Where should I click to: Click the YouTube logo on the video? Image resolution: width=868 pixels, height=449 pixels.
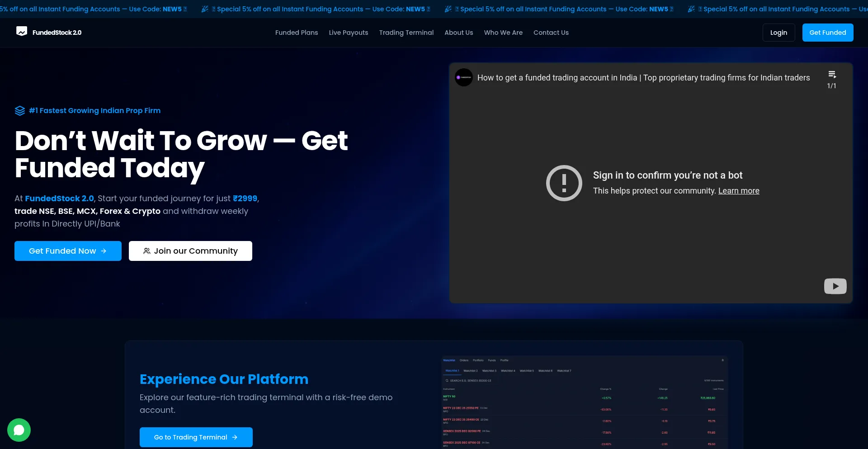tap(835, 286)
